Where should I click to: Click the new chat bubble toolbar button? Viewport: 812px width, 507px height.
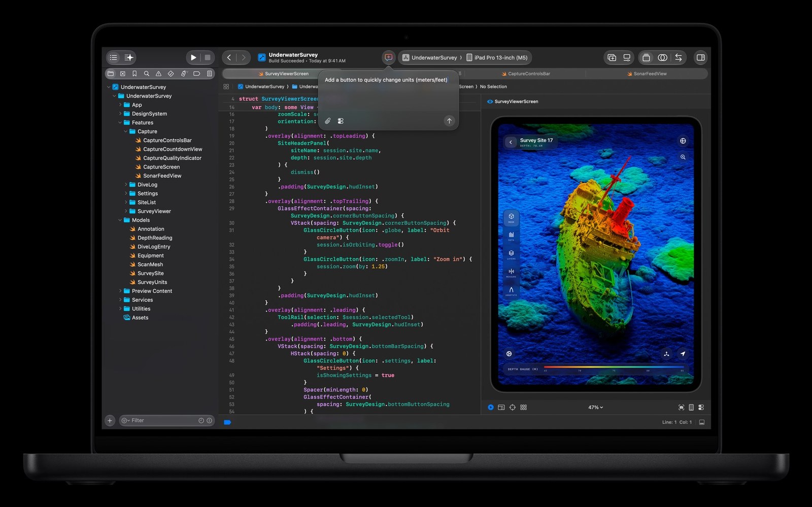pos(388,57)
